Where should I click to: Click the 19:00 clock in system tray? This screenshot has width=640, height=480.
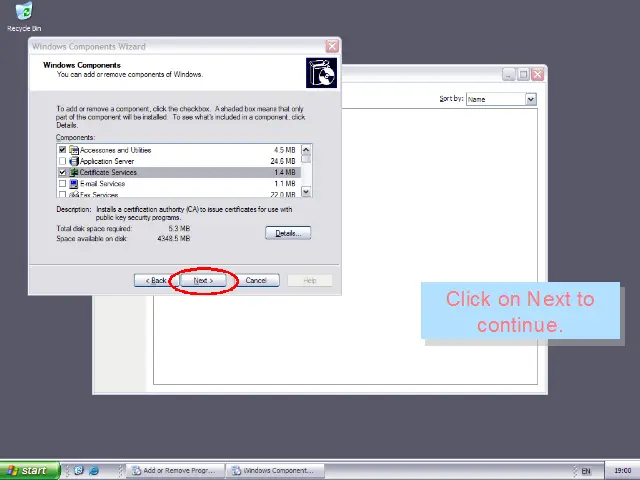coord(622,471)
